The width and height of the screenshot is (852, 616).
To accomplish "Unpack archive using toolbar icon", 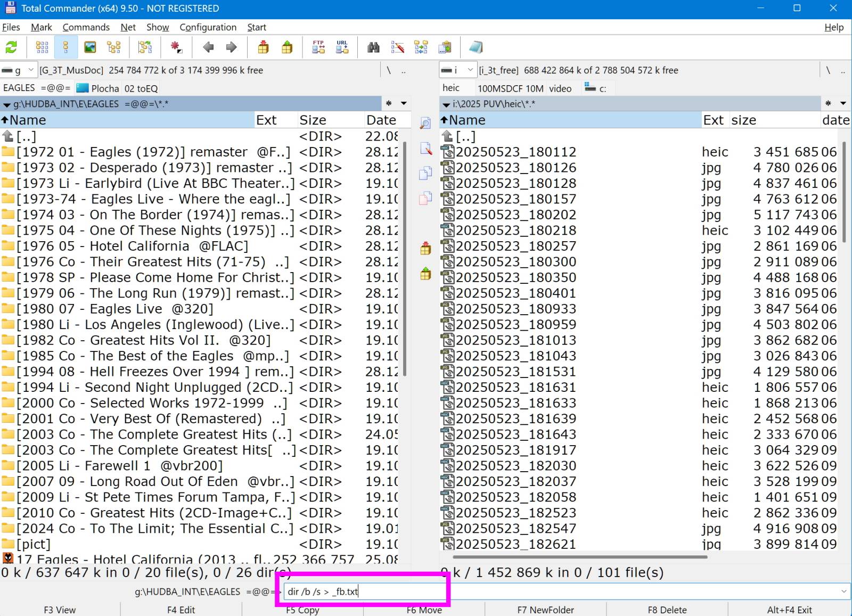I will [x=287, y=47].
